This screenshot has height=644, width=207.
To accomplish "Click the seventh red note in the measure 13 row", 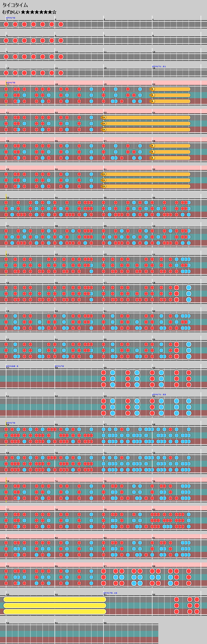I will click(x=61, y=73).
